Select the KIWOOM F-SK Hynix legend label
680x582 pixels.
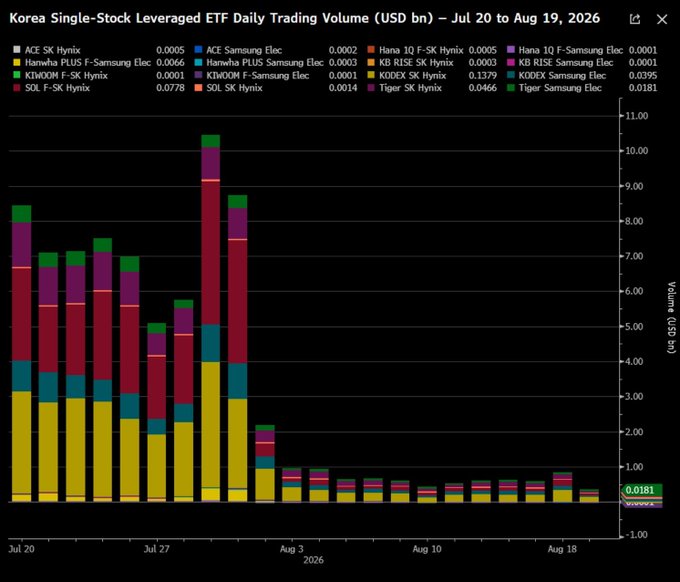click(66, 75)
